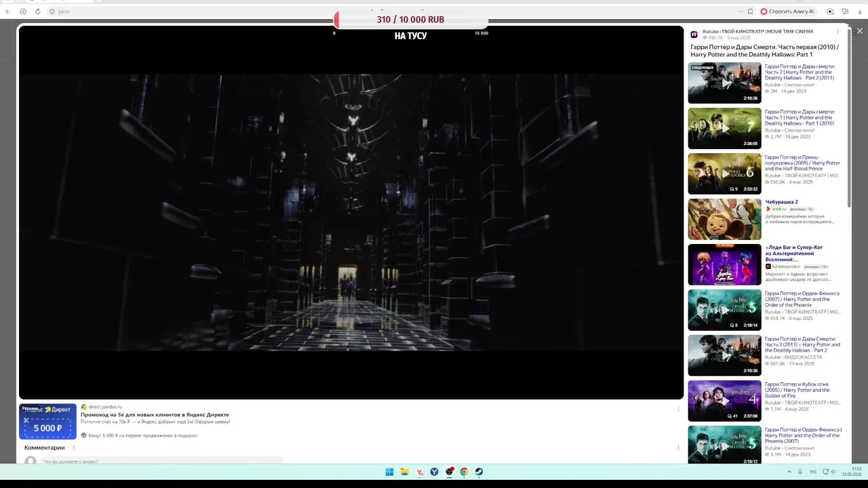Open the clock showing 11:03
The height and width of the screenshot is (488, 868).
pos(852,472)
